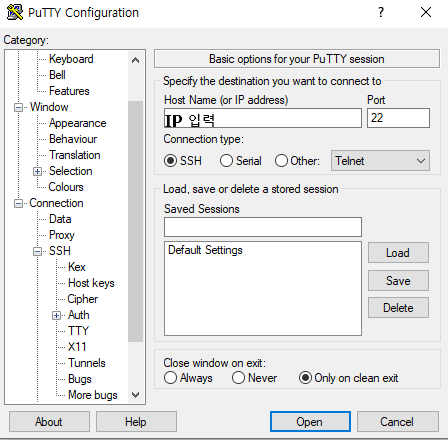
Task: Click the Port number field
Action: (398, 118)
